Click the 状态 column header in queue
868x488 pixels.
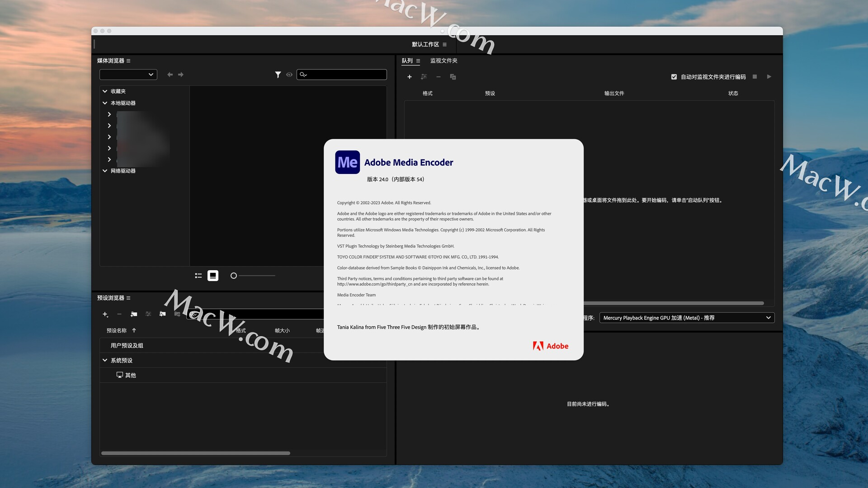tap(733, 93)
